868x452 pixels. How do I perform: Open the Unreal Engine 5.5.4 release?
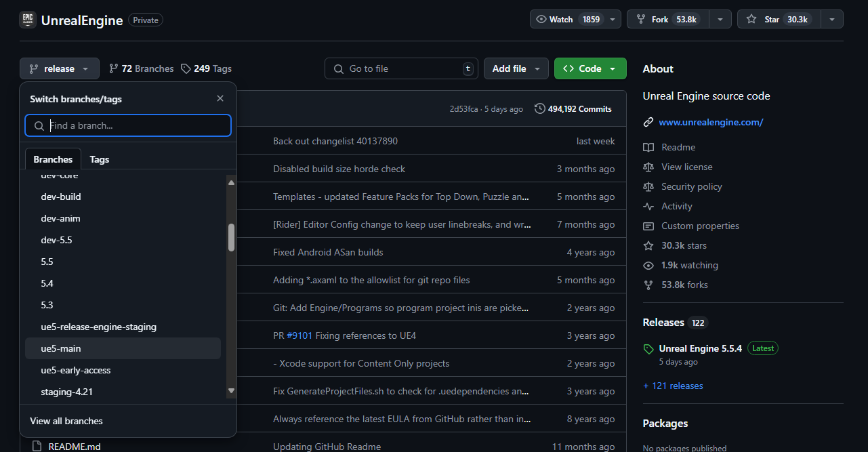pos(700,348)
